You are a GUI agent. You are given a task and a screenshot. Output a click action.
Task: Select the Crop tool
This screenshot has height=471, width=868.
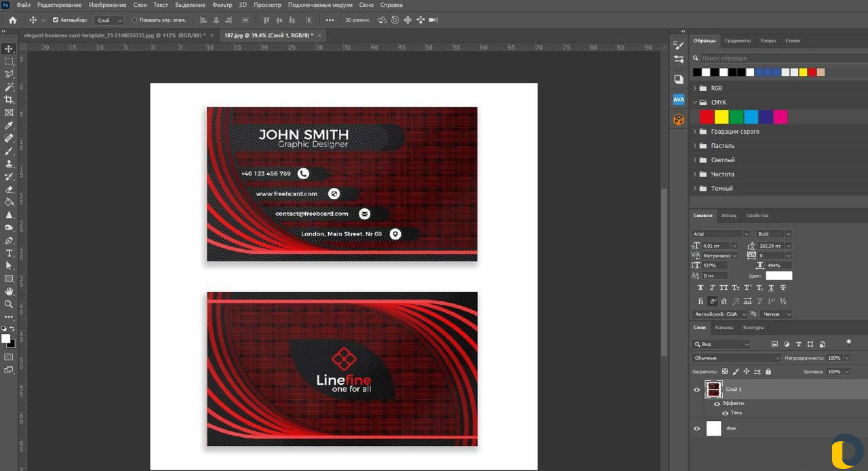pyautogui.click(x=9, y=100)
